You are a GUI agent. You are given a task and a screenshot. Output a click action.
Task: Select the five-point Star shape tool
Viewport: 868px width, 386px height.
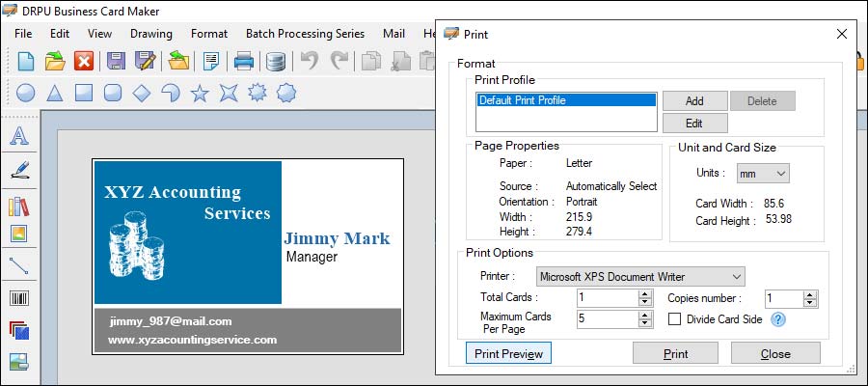tap(200, 93)
